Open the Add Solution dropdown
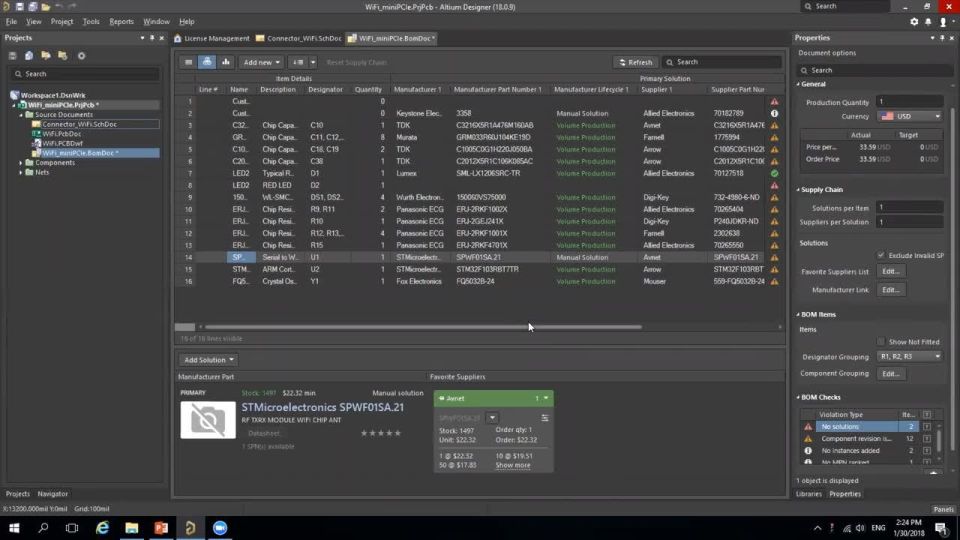The height and width of the screenshot is (540, 960). point(209,360)
